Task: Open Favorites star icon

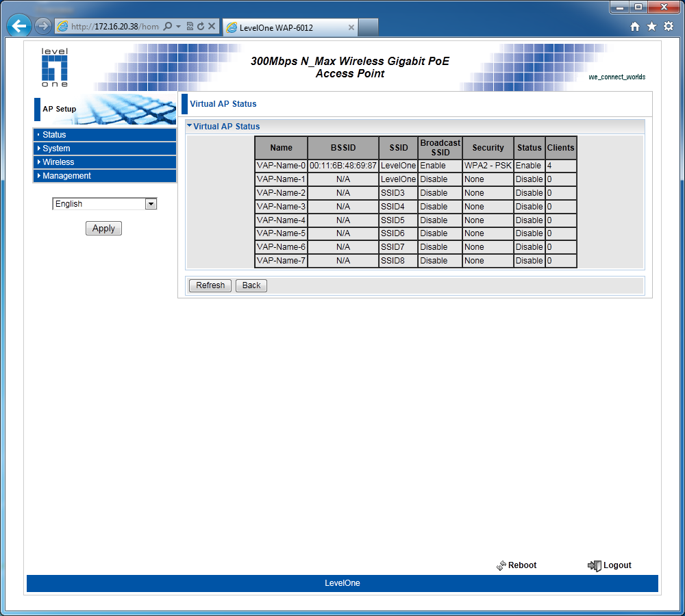Action: click(x=651, y=27)
